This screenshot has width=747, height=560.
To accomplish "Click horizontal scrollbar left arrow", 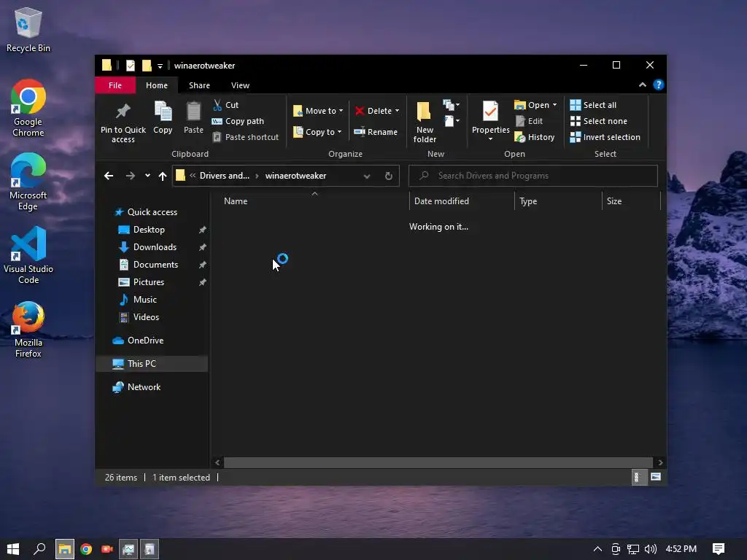I will (x=217, y=462).
